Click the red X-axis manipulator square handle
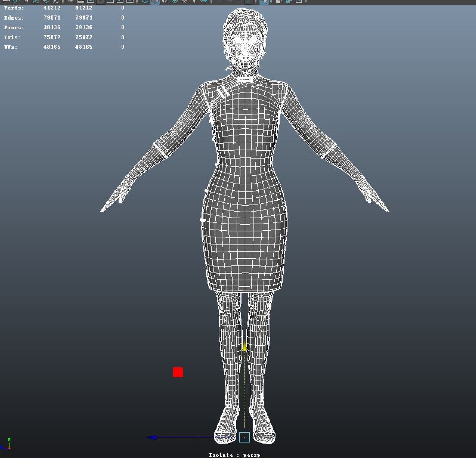The width and height of the screenshot is (476, 458). [178, 372]
